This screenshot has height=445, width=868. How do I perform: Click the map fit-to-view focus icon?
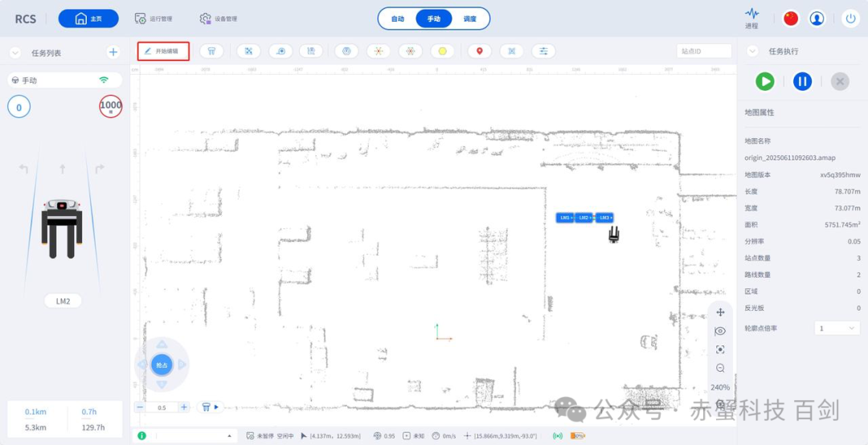[x=720, y=349]
